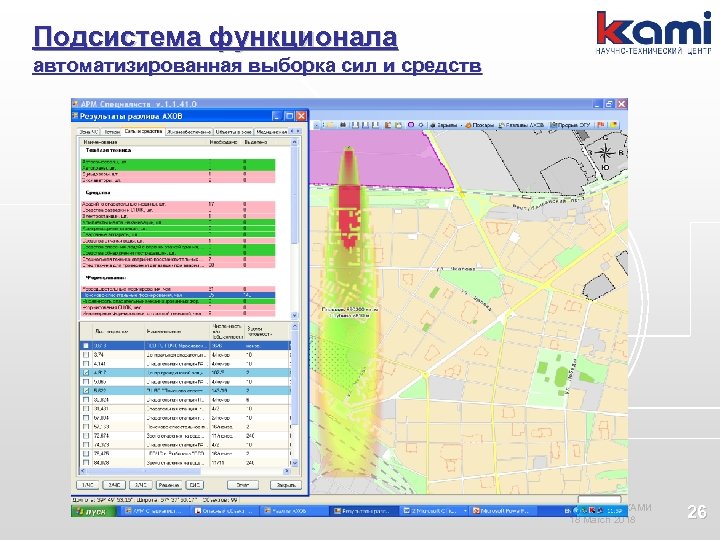Sort by the Необходимо column header
The image size is (720, 540).
click(223, 142)
